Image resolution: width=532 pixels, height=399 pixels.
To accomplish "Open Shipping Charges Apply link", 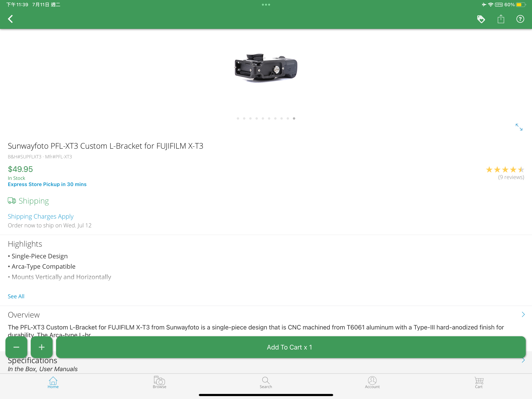I will tap(41, 216).
